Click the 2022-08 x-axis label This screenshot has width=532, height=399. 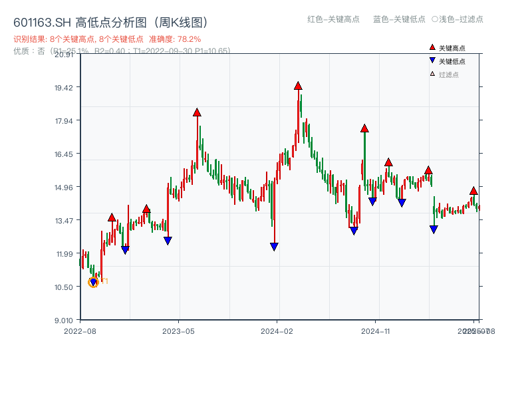pyautogui.click(x=80, y=331)
